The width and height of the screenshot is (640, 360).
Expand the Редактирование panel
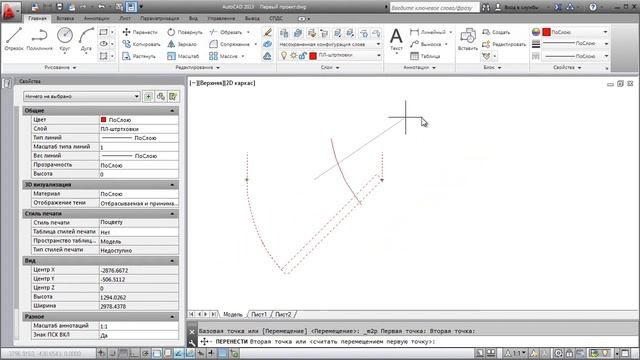click(x=198, y=67)
